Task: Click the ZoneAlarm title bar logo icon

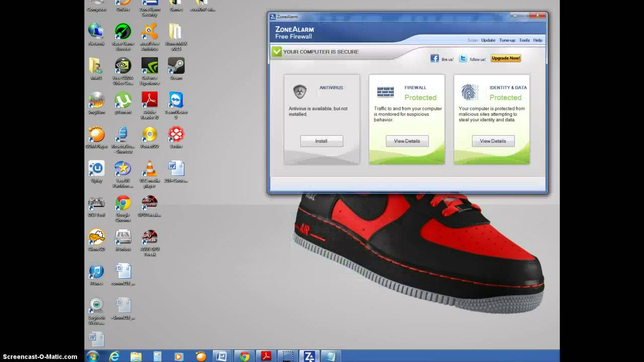Action: click(x=273, y=17)
